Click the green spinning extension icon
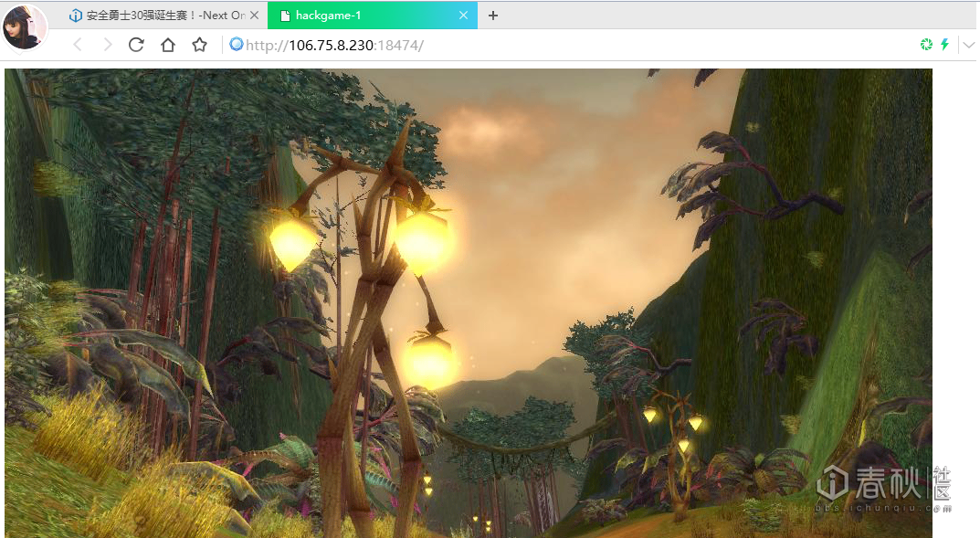980x538 pixels. 926,45
